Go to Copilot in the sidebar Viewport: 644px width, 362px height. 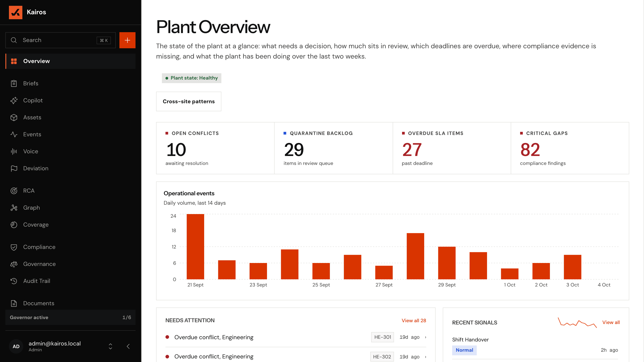[70, 100]
